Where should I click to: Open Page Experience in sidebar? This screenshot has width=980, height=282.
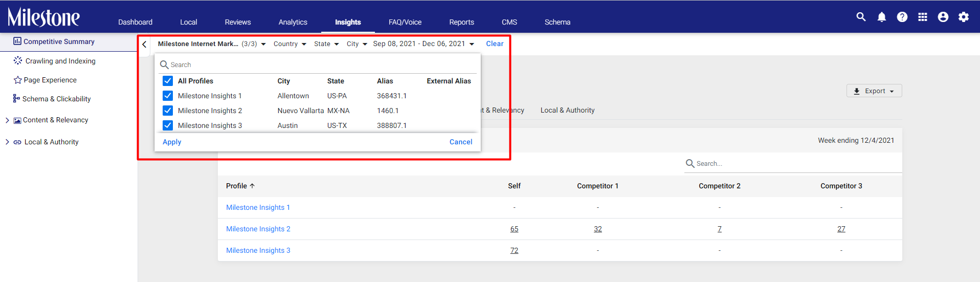pos(50,80)
